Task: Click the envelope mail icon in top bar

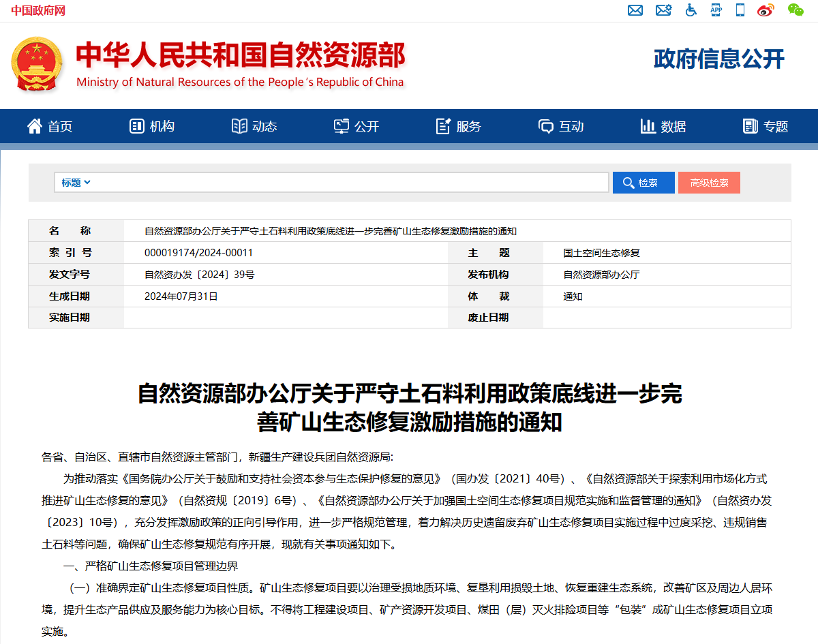Action: [635, 10]
